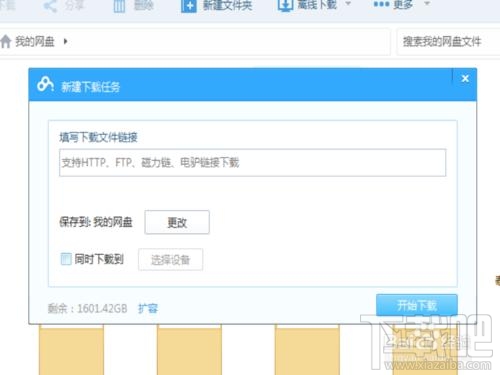Click 开始下载 to start download
Screen dimensions: 500x375
pos(417,305)
